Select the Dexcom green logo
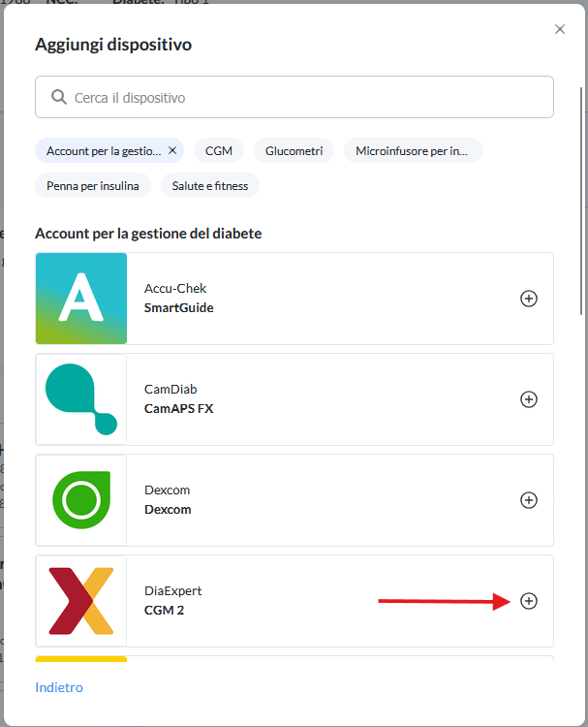 pyautogui.click(x=81, y=500)
